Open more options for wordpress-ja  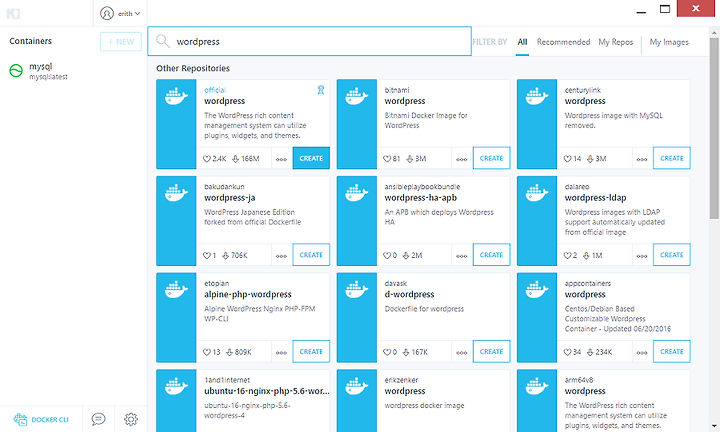click(x=281, y=256)
